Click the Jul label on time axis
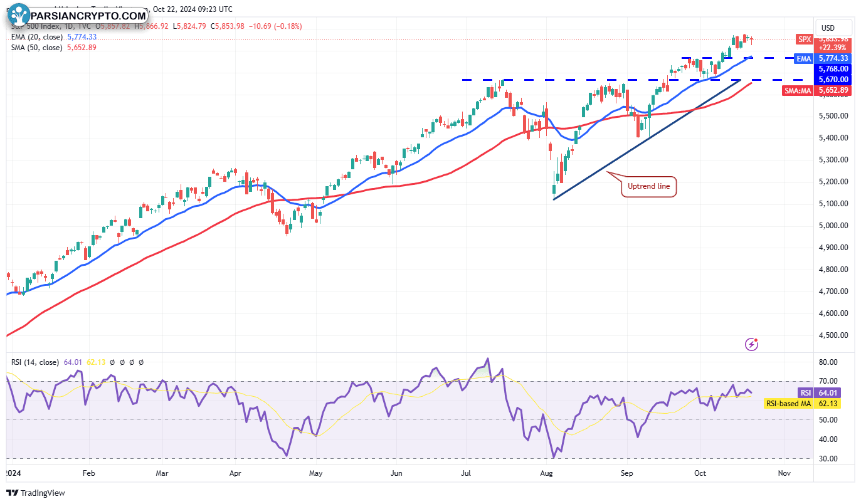Screen dimensions: 861x504 point(467,473)
